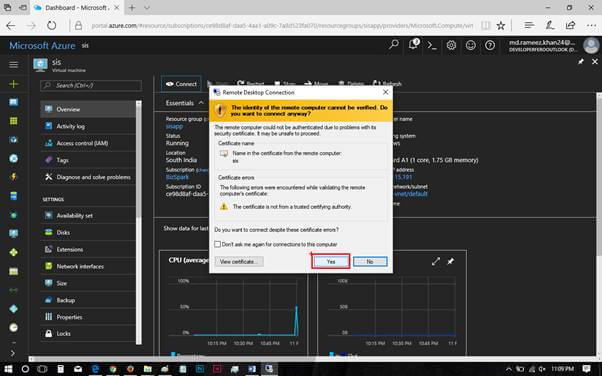
Task: Click No in the certificate warning dialog
Action: pos(370,262)
